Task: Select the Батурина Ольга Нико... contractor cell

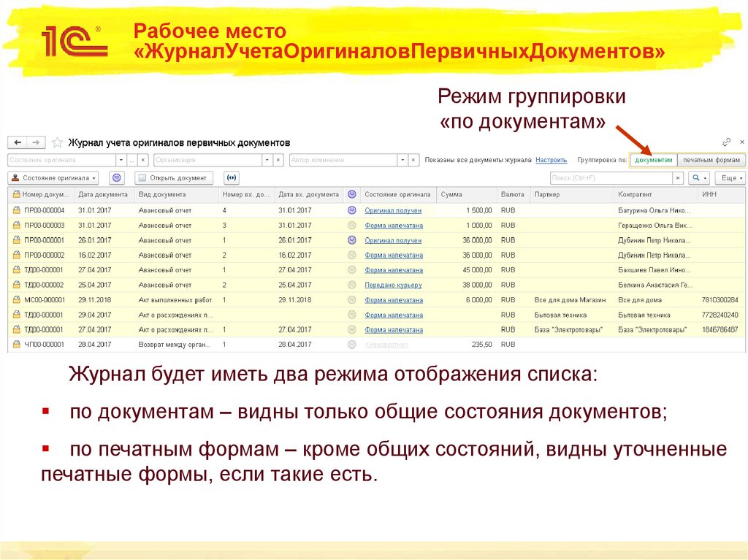Action: (x=655, y=210)
